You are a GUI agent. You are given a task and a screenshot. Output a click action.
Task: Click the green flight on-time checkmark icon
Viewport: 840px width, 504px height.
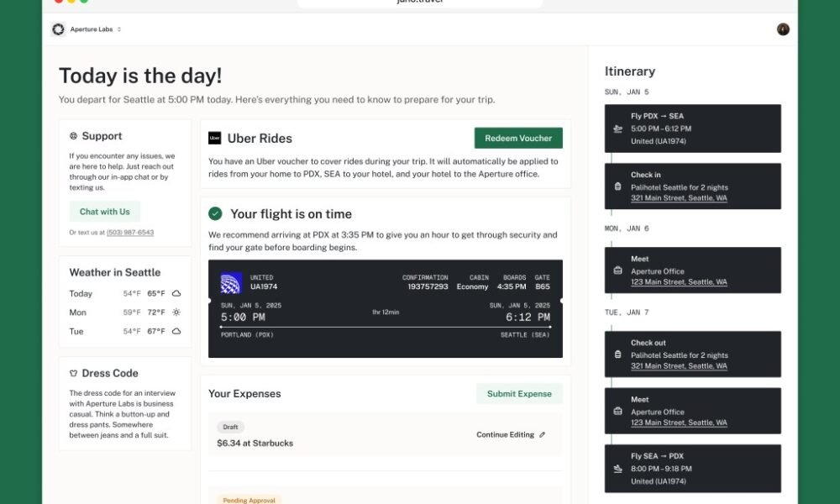coord(215,213)
